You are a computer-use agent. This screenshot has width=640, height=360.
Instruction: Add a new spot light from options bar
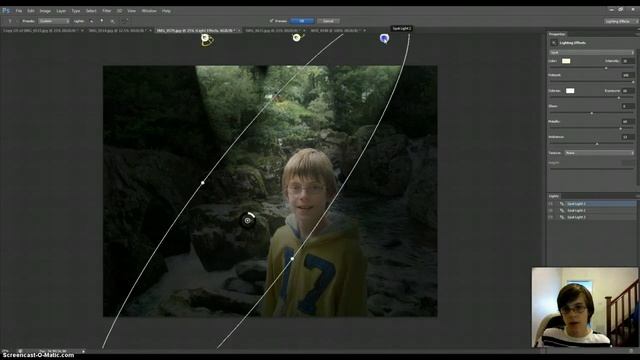[x=91, y=21]
